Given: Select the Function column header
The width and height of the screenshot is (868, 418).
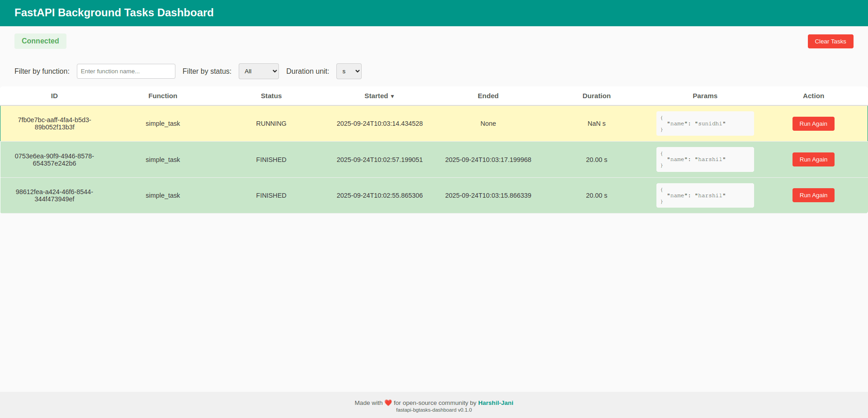Looking at the screenshot, I should coord(163,96).
